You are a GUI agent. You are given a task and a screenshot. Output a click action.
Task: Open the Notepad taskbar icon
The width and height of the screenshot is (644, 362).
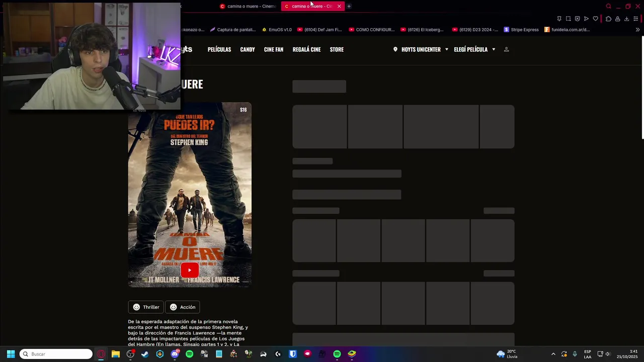coord(219,354)
